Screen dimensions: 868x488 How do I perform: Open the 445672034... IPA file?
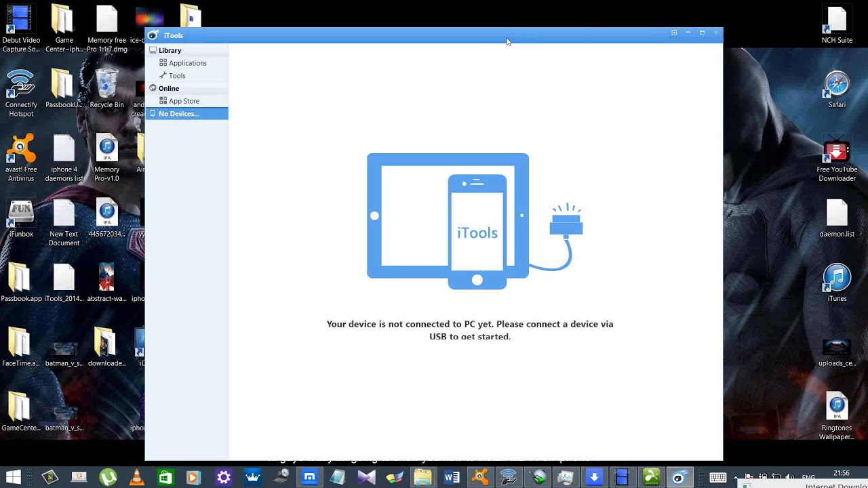pyautogui.click(x=106, y=218)
